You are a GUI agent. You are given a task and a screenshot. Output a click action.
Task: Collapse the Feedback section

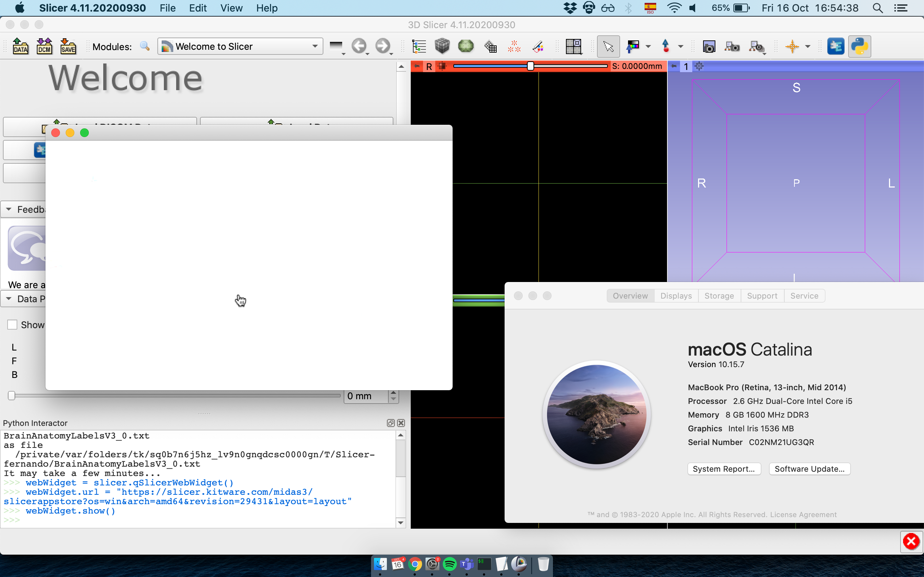click(8, 209)
